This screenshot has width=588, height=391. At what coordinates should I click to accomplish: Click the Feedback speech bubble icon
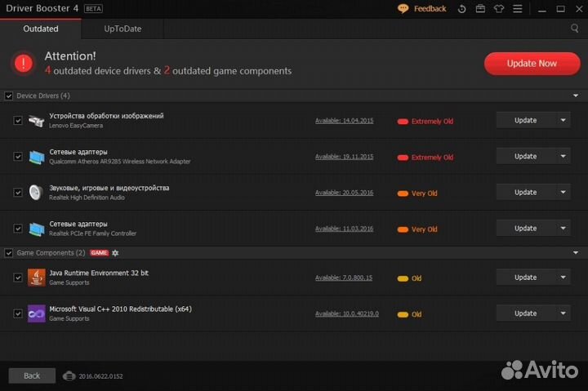point(403,9)
